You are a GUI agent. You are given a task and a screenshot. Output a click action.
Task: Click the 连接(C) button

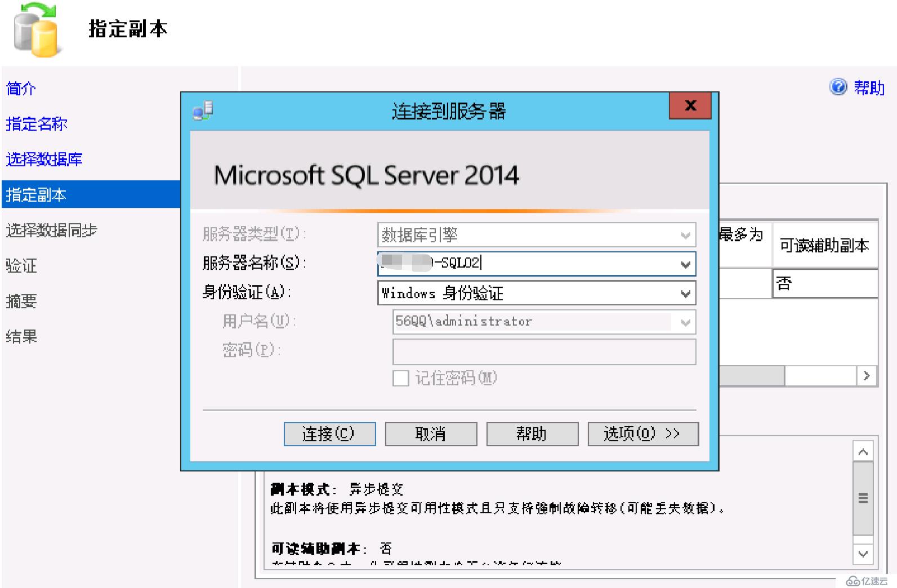click(x=329, y=434)
